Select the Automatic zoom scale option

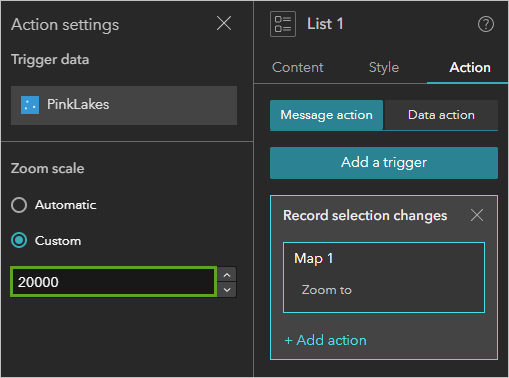coord(19,205)
